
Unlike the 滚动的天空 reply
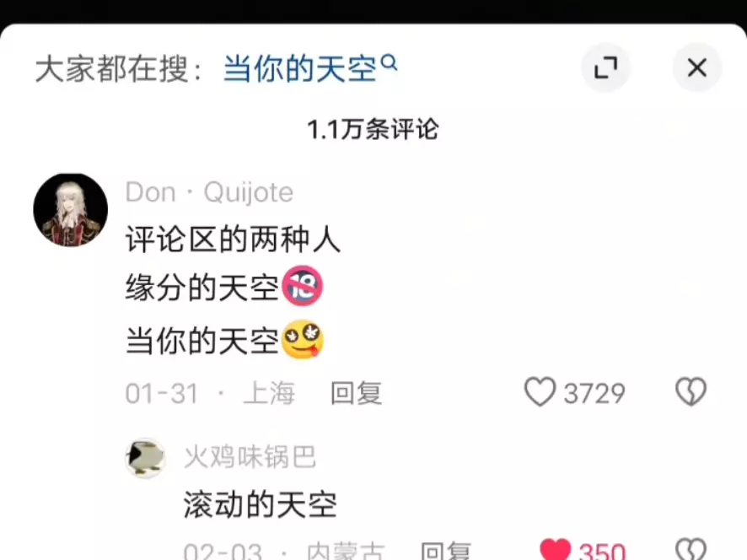pos(556,550)
